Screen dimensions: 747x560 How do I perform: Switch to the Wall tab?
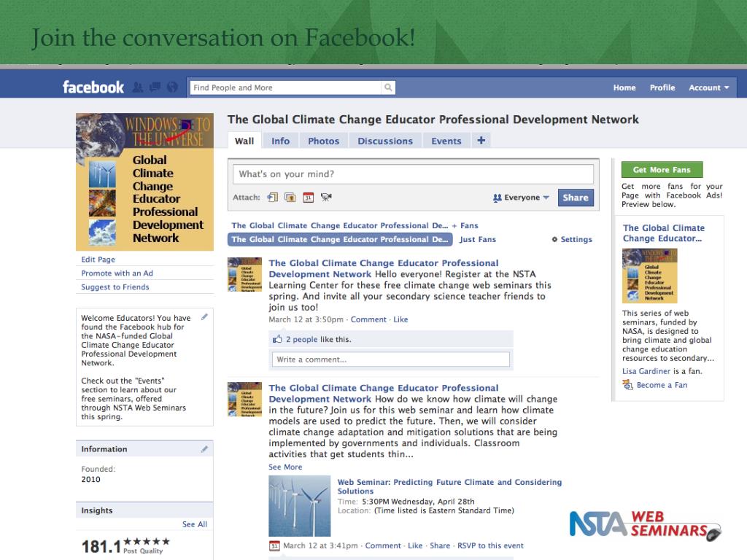(x=244, y=141)
